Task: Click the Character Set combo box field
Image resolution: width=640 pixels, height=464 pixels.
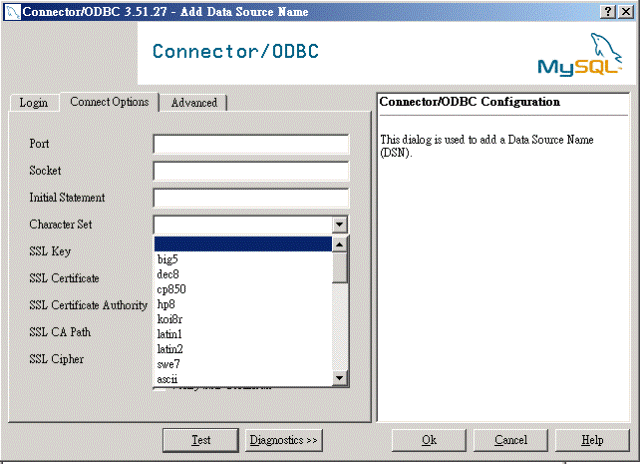Action: [x=251, y=224]
